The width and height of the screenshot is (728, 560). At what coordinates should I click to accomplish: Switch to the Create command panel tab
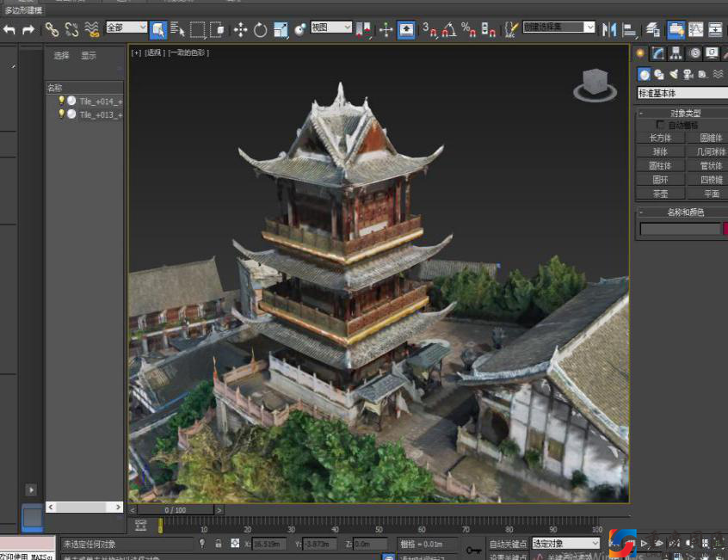pyautogui.click(x=640, y=53)
